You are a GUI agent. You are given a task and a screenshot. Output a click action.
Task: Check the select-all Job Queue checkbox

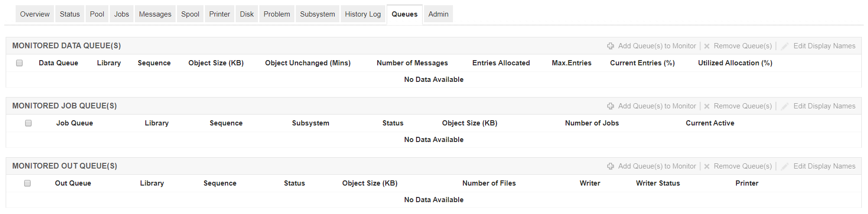click(x=28, y=123)
